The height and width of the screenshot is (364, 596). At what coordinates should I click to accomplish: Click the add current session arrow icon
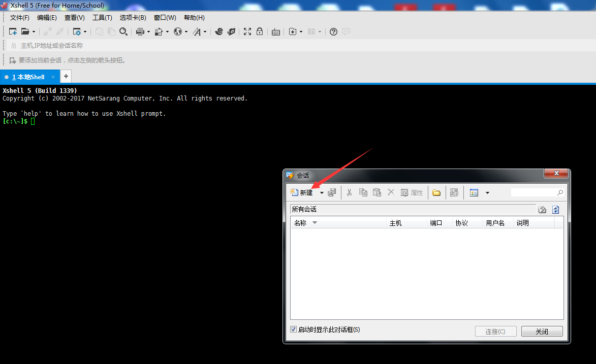[x=13, y=60]
